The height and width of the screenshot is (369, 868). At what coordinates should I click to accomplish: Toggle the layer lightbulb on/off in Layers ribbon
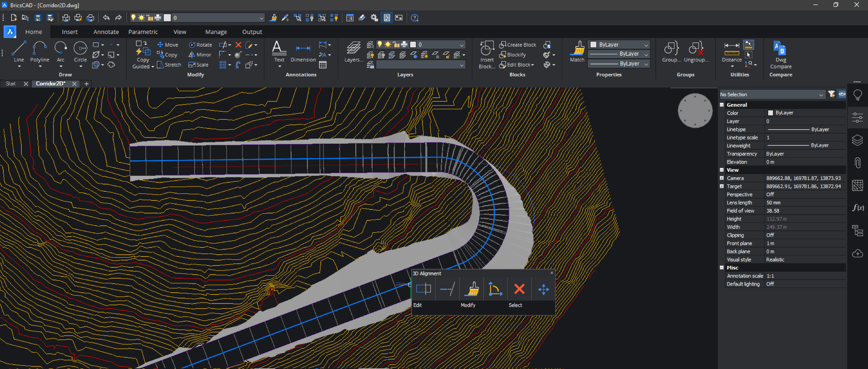pyautogui.click(x=380, y=44)
